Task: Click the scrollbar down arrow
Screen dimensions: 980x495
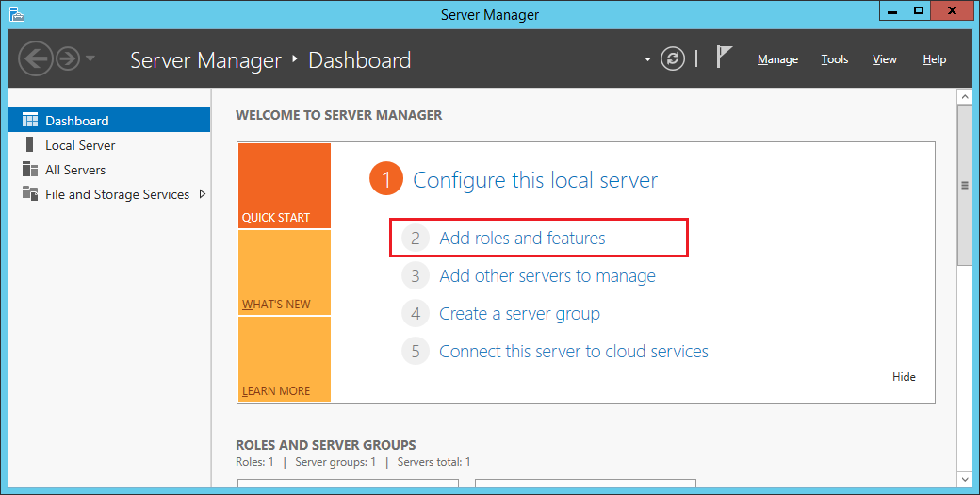Action: click(x=964, y=480)
